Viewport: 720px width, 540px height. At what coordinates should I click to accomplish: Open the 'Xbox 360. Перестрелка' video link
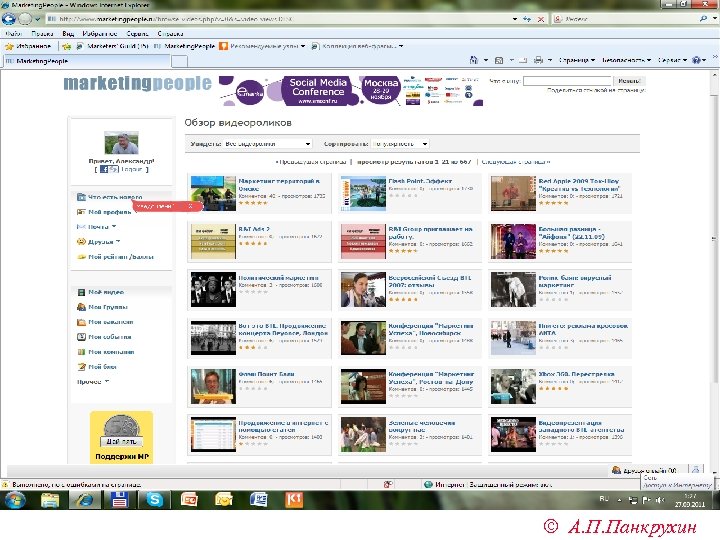pyautogui.click(x=576, y=374)
